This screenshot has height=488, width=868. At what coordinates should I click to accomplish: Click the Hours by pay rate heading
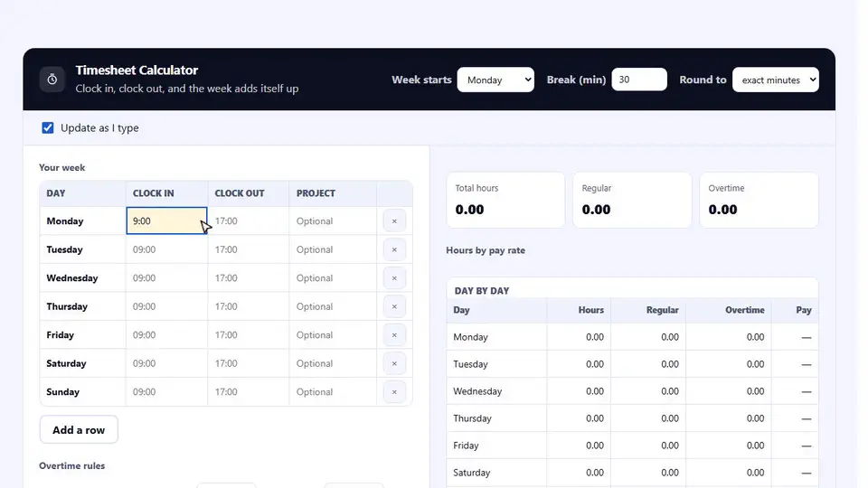486,250
